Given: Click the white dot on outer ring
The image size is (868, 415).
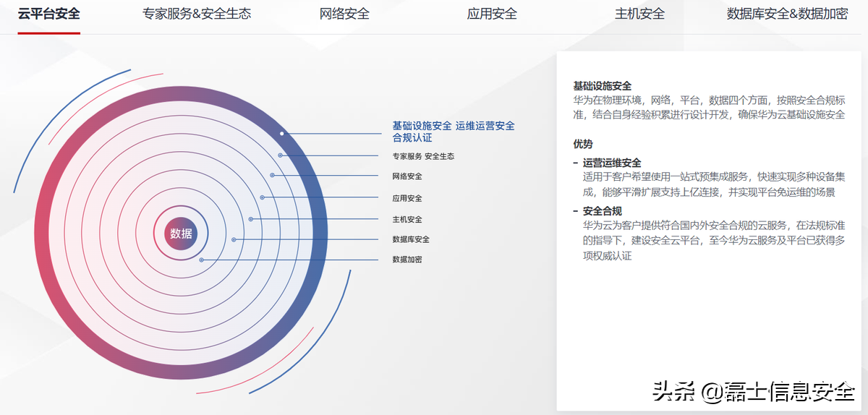Looking at the screenshot, I should click(x=281, y=133).
